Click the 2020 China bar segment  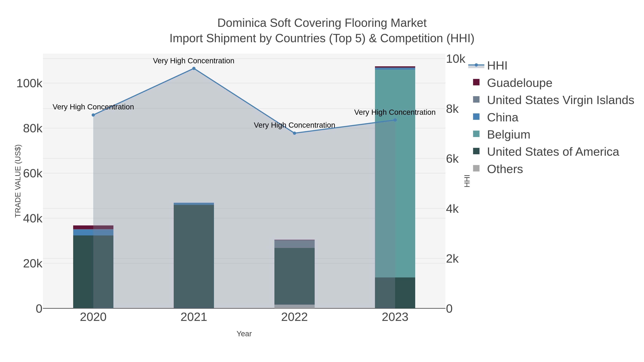[93, 232]
